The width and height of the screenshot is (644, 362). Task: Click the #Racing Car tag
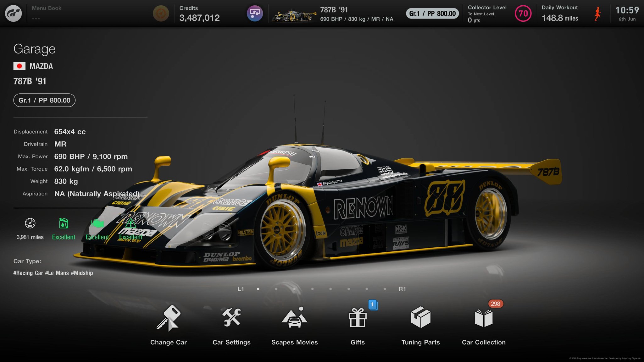click(28, 273)
